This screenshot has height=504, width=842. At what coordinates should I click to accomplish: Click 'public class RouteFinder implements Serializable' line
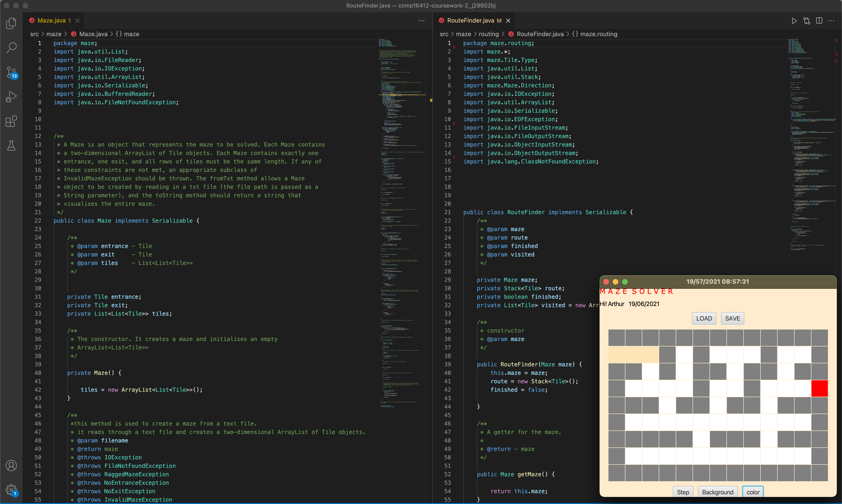click(x=548, y=212)
